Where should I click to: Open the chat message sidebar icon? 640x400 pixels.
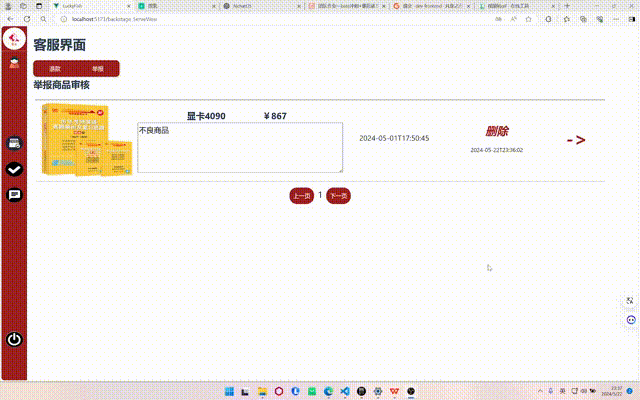point(14,195)
